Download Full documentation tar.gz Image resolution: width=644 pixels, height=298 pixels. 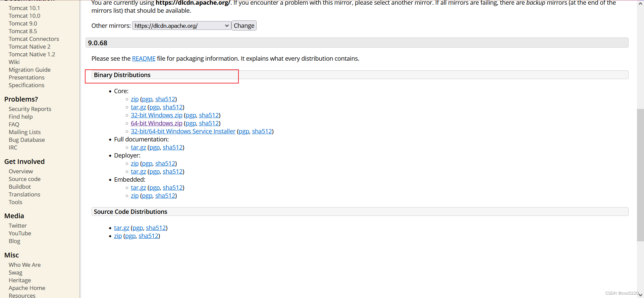click(138, 147)
